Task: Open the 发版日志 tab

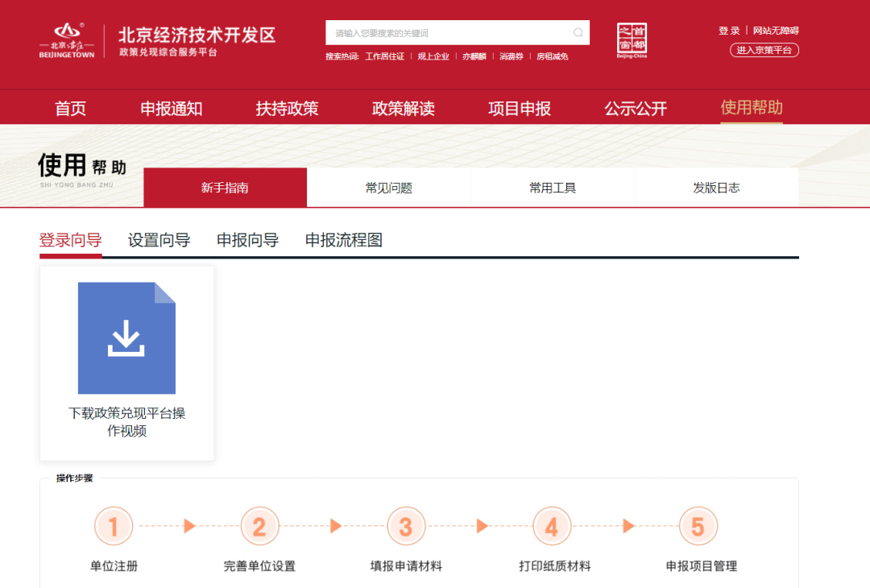Action: 716,188
